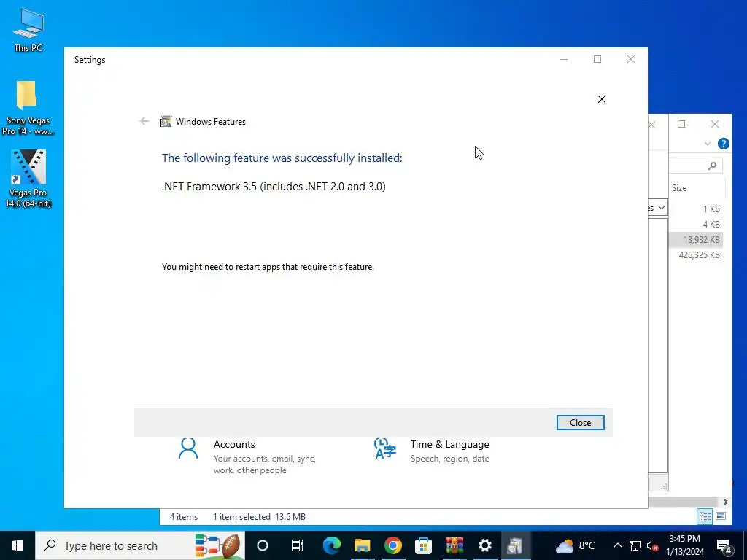747x560 pixels.
Task: Show hidden system tray icons
Action: [x=617, y=545]
